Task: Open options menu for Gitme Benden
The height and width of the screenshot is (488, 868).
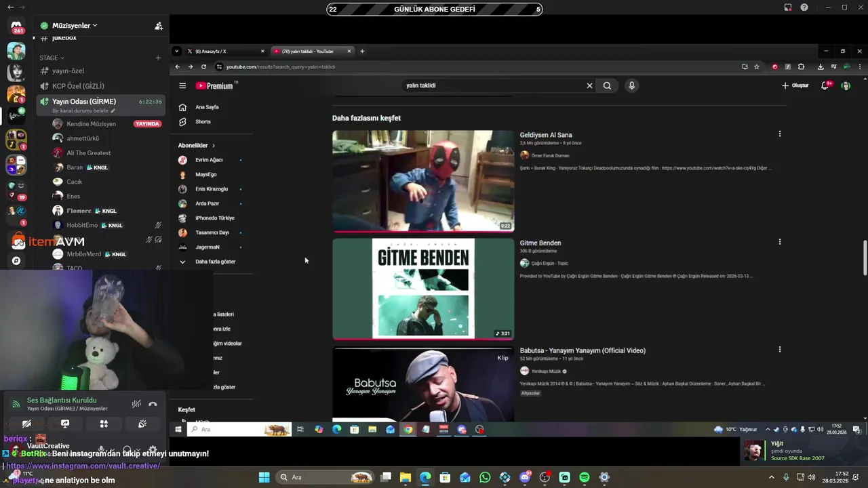Action: click(780, 242)
